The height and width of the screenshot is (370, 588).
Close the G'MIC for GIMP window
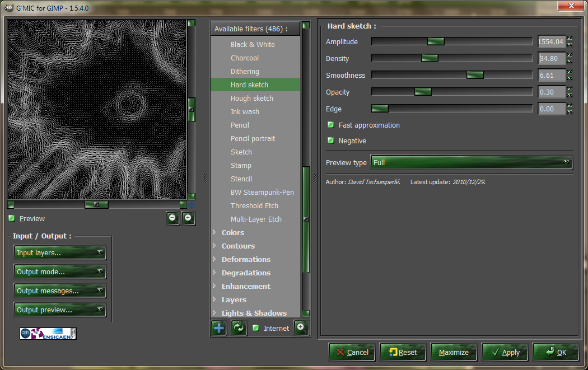571,5
